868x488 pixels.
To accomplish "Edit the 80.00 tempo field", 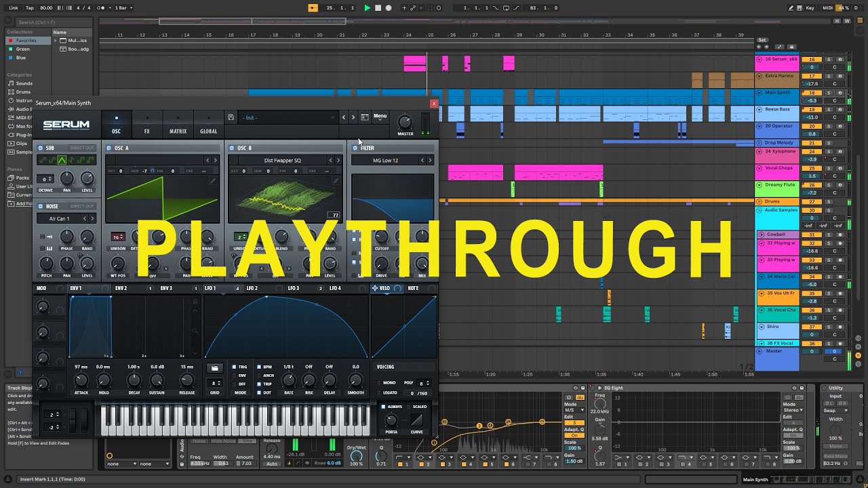I will pos(45,8).
